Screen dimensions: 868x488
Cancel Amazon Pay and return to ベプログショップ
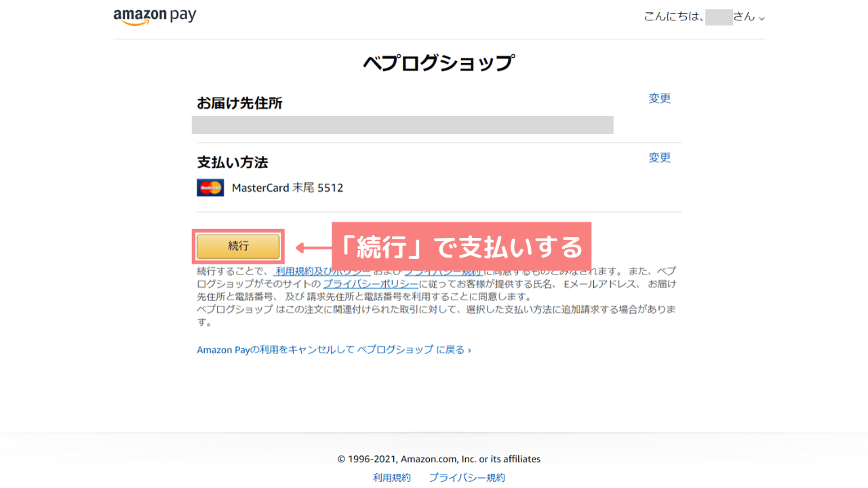coord(334,350)
